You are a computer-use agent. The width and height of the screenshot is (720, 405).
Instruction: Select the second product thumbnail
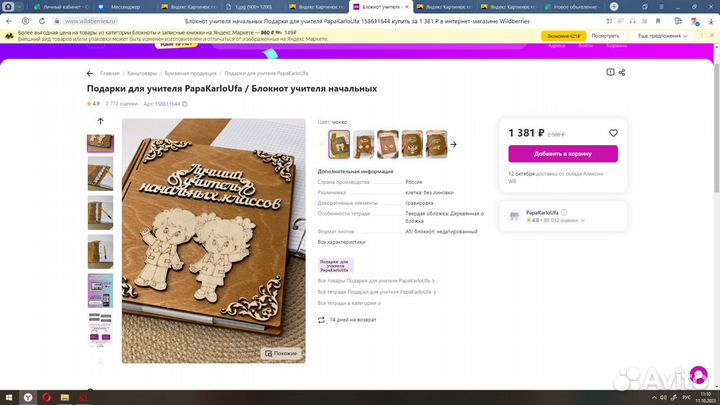pyautogui.click(x=101, y=174)
